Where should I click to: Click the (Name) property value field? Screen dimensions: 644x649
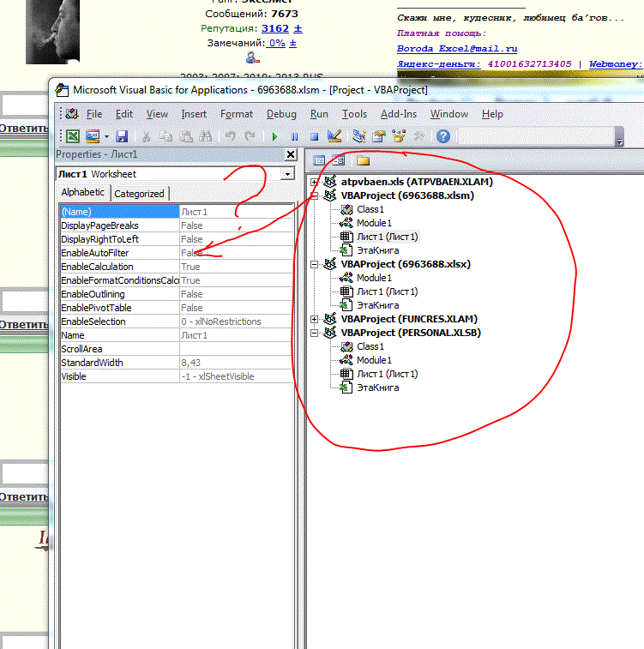237,212
